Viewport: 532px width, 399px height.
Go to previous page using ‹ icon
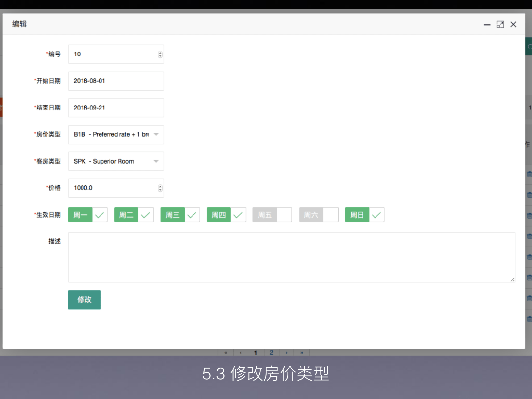(x=241, y=352)
